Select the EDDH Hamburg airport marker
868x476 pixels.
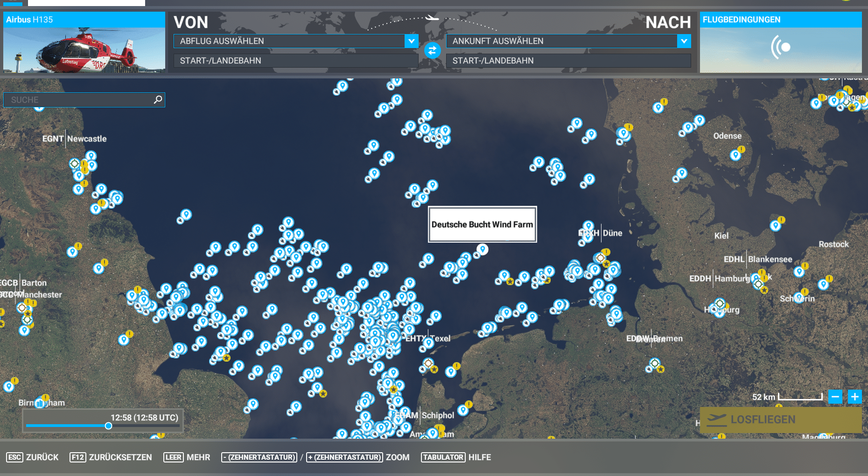tap(758, 284)
